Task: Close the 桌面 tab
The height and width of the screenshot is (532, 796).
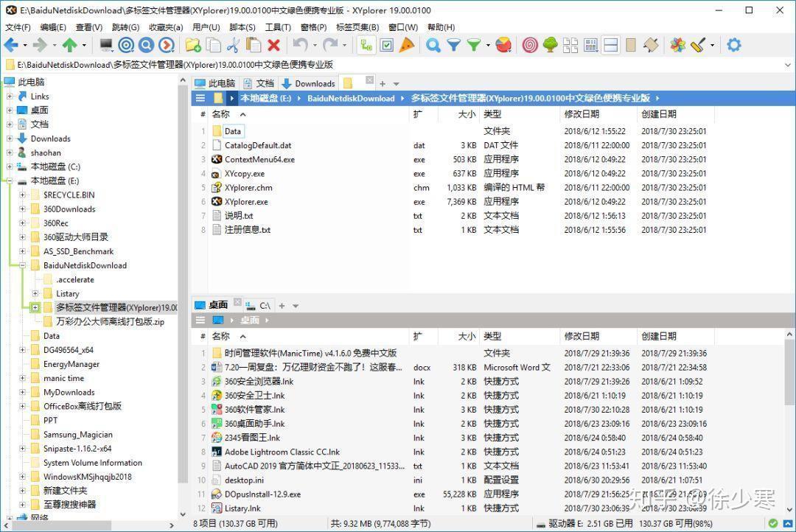Action: tap(237, 301)
